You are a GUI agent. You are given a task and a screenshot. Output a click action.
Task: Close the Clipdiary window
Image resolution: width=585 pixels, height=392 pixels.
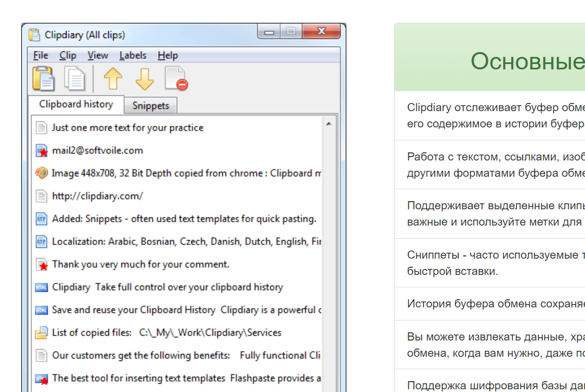pos(322,31)
